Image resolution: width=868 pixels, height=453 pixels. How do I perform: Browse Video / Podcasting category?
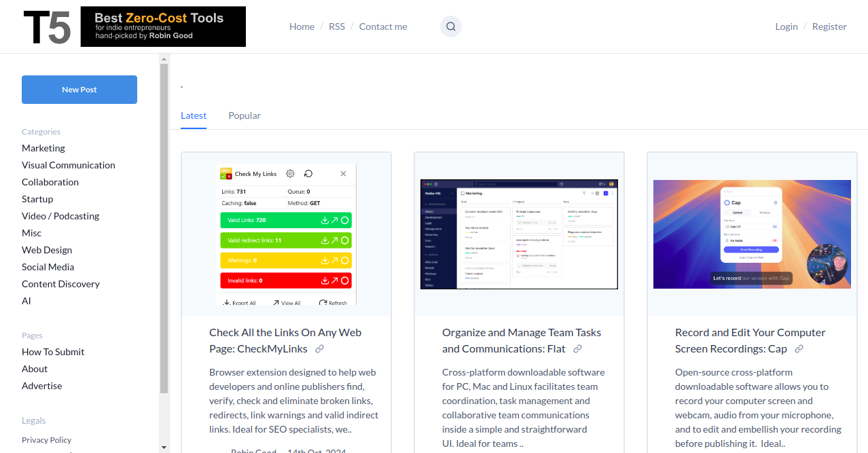point(60,216)
